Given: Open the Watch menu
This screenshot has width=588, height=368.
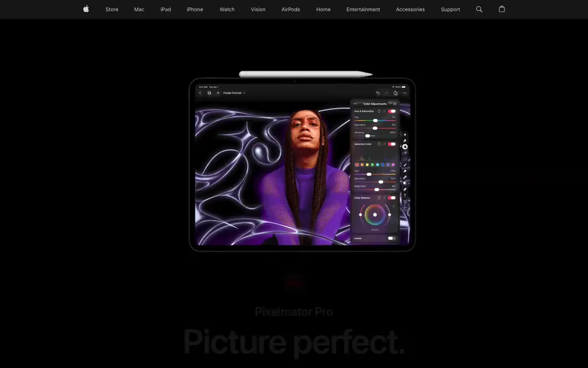Looking at the screenshot, I should coord(227,10).
